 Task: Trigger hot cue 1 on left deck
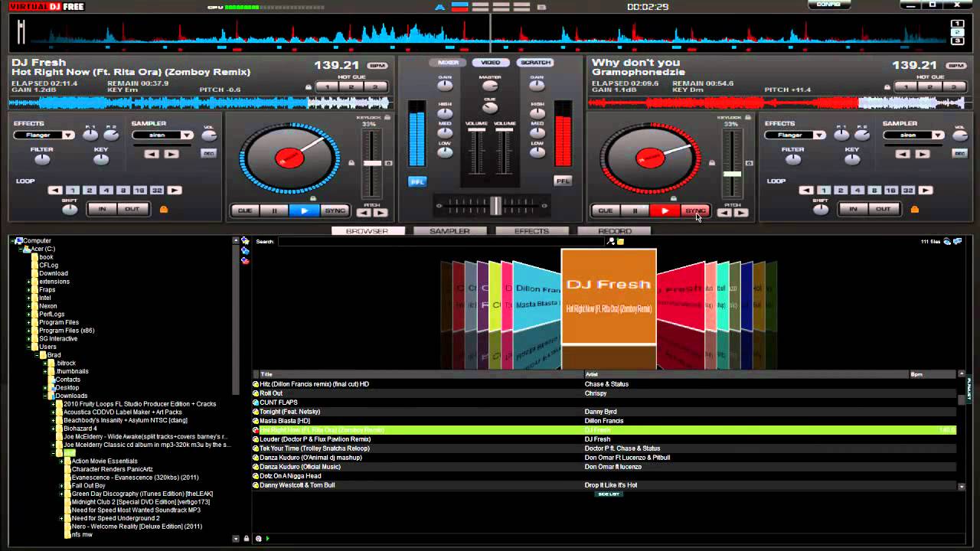[328, 87]
